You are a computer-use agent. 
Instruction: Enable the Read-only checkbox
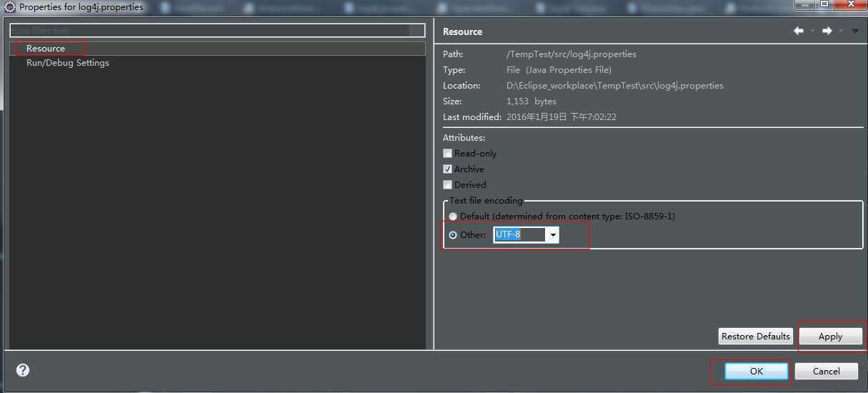tap(448, 154)
